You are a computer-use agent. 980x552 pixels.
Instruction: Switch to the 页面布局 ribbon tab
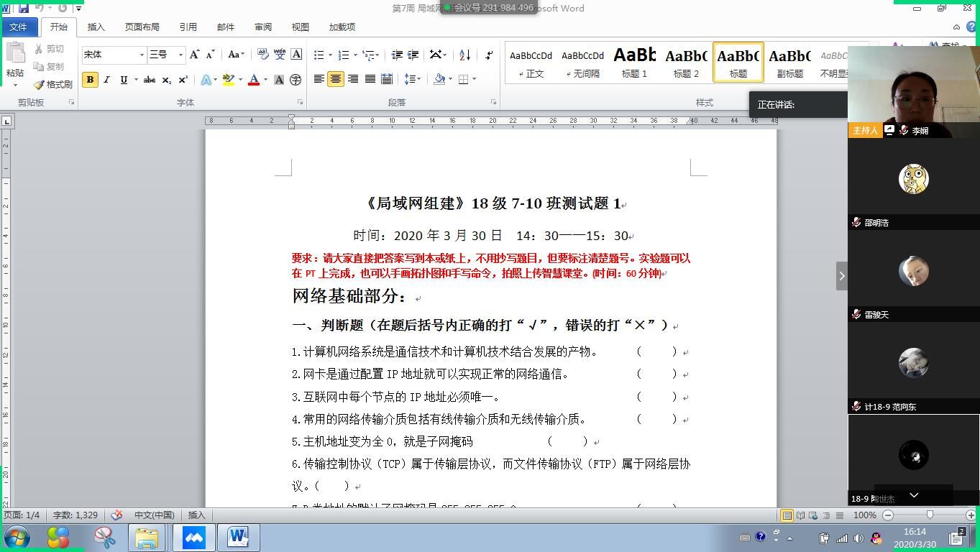pyautogui.click(x=142, y=27)
